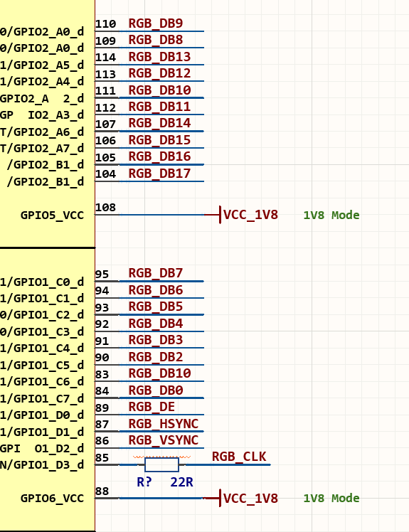Screen dimensions: 409x532
Task: Select pin number 108
Action: click(105, 207)
